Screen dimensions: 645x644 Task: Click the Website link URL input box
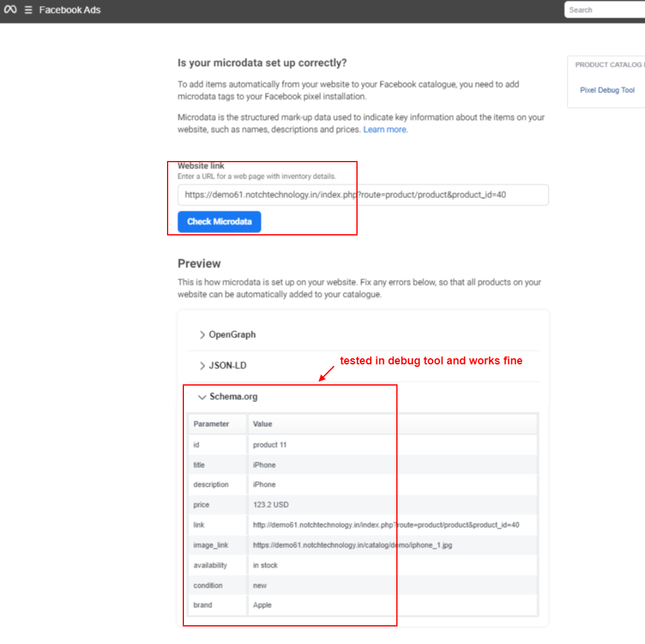pos(363,195)
